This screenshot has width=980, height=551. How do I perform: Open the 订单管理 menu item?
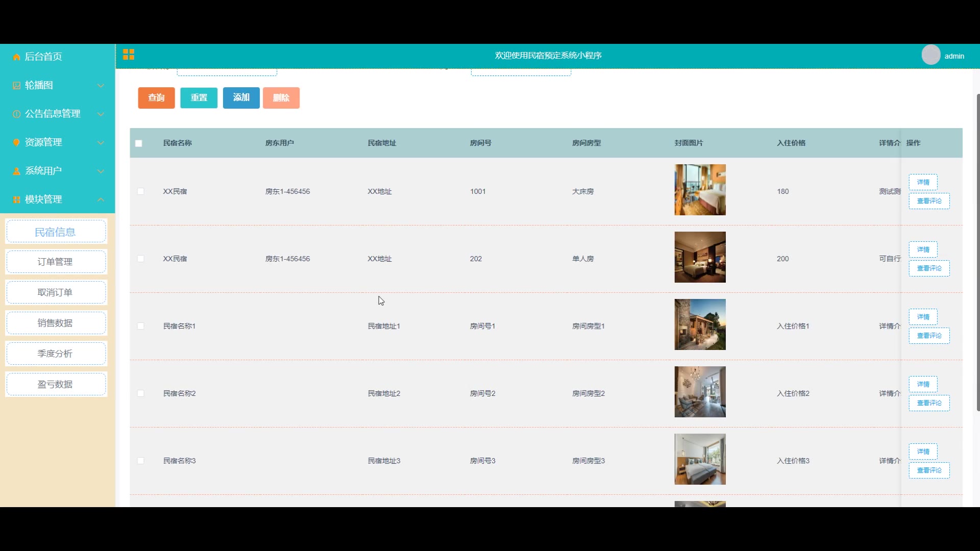55,262
